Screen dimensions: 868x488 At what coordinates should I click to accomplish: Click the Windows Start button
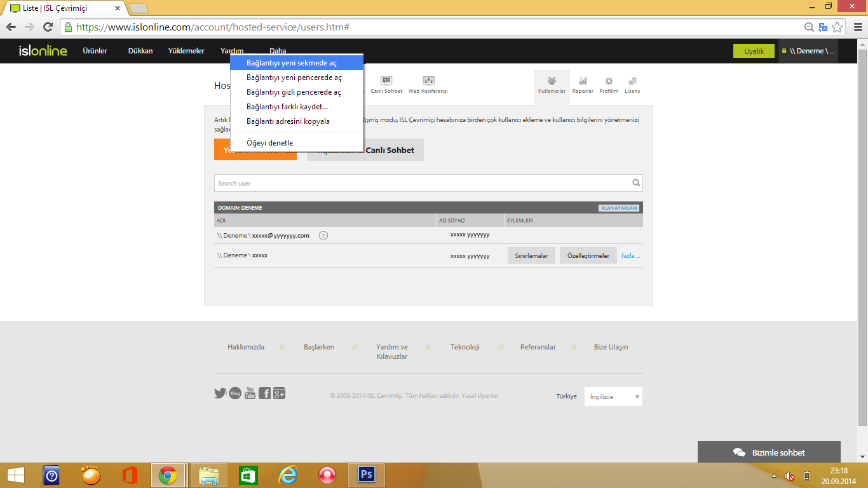pos(16,475)
